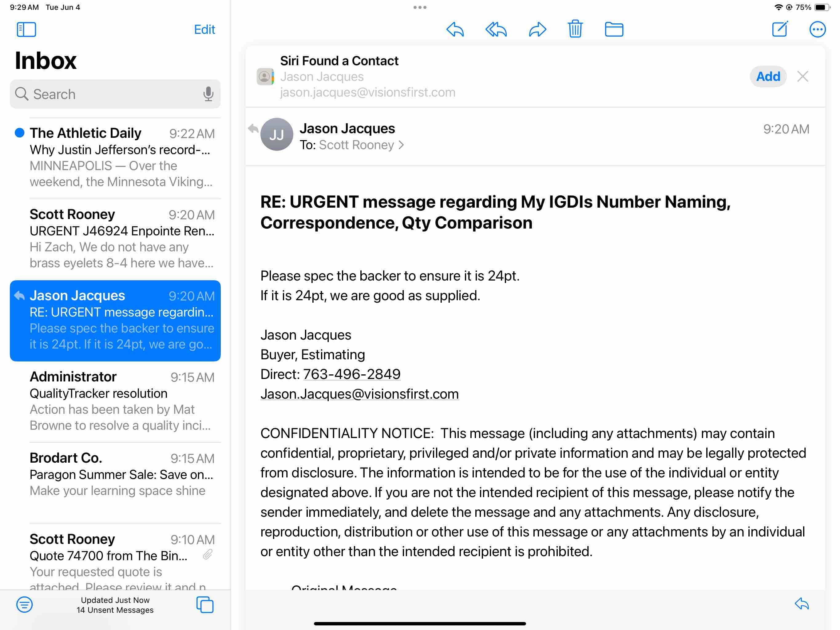Tap the phone number 763-496-2849
The image size is (840, 630).
352,374
